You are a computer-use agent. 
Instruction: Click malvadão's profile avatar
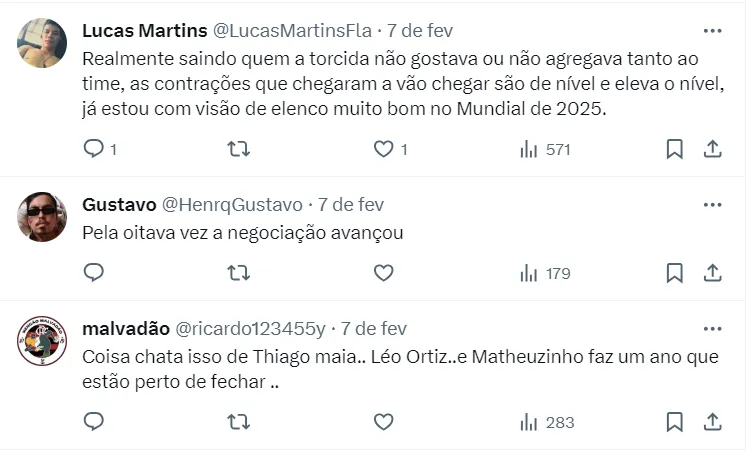click(42, 342)
